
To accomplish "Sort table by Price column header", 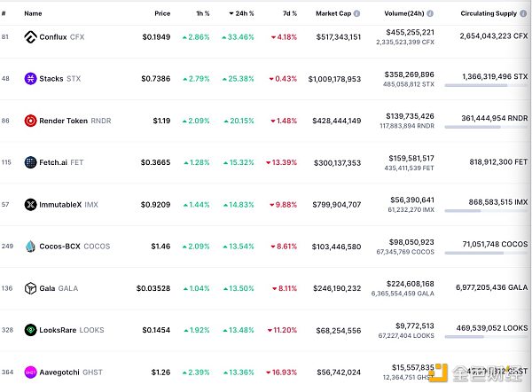I will pos(162,14).
